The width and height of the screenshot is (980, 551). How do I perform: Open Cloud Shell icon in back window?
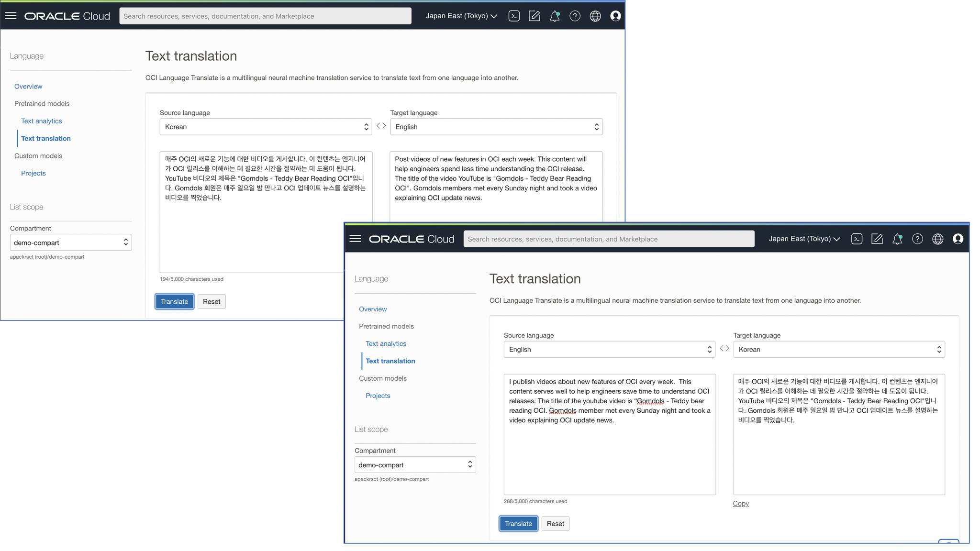(514, 16)
